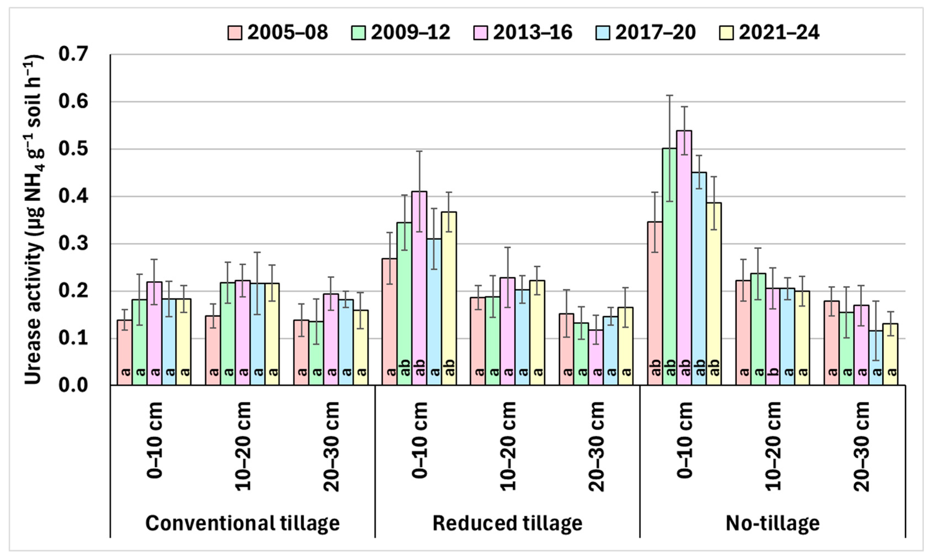
Task: Click yellow 2021–24 bar in No-tillage 0–10 cm
Action: (x=714, y=294)
